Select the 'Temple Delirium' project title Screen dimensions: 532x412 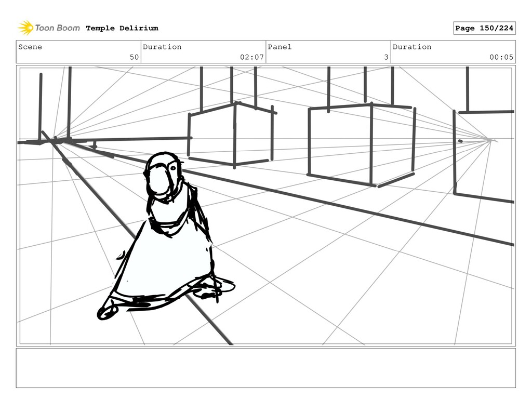[122, 28]
